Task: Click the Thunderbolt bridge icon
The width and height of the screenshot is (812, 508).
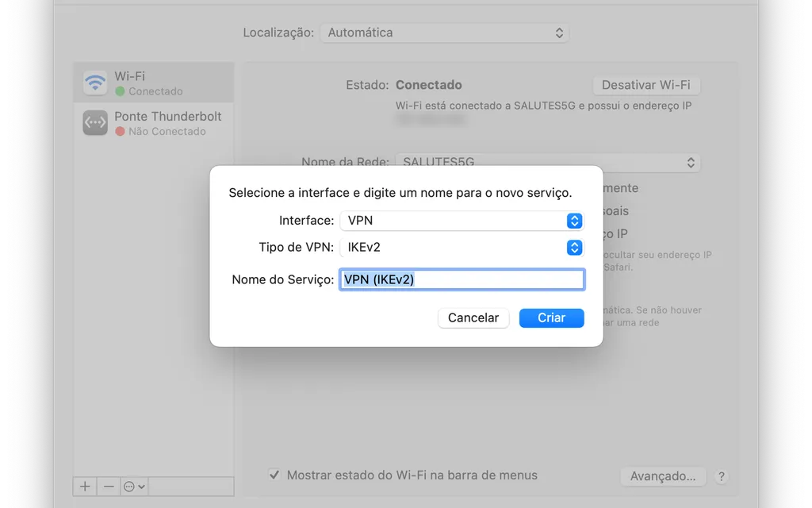Action: (95, 123)
